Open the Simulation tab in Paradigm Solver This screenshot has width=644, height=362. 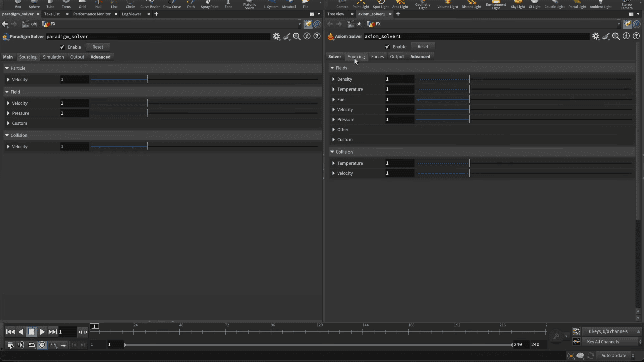point(53,57)
